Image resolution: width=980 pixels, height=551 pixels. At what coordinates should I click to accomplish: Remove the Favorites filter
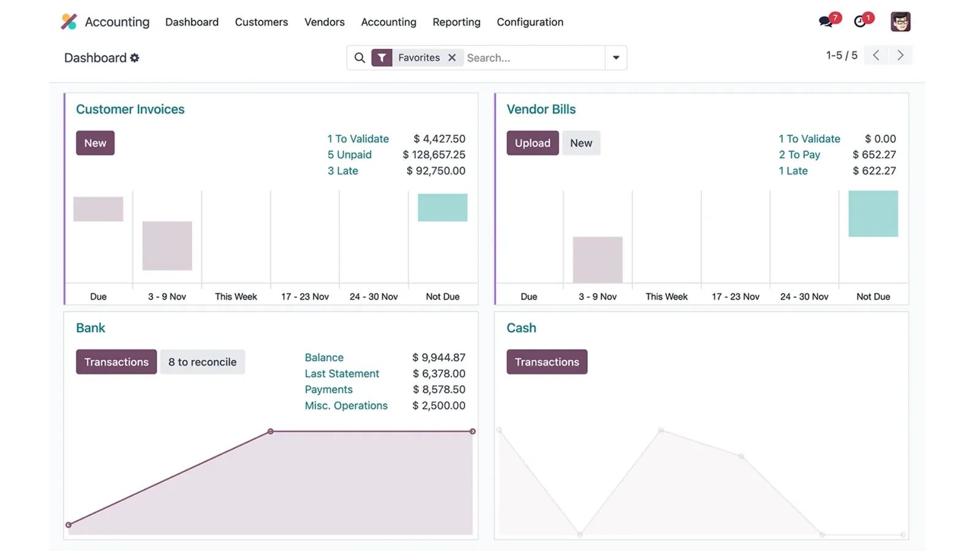point(452,58)
